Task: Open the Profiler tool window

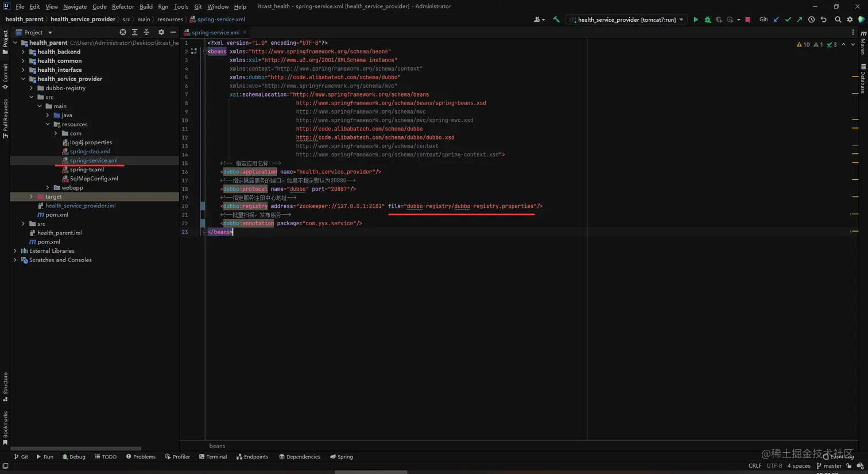Action: 177,457
